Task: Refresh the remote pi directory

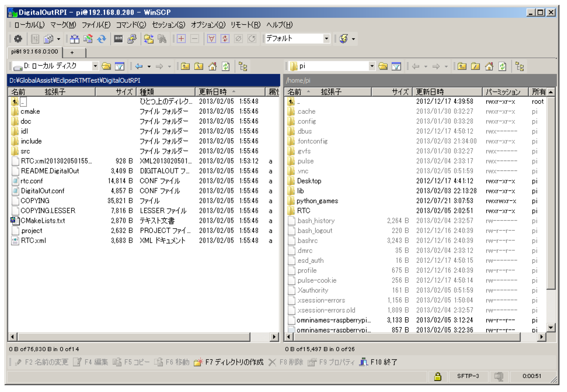Action: coord(502,66)
